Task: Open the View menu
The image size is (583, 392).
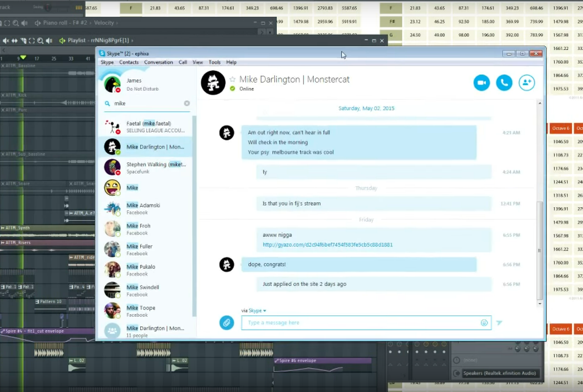Action: (198, 62)
